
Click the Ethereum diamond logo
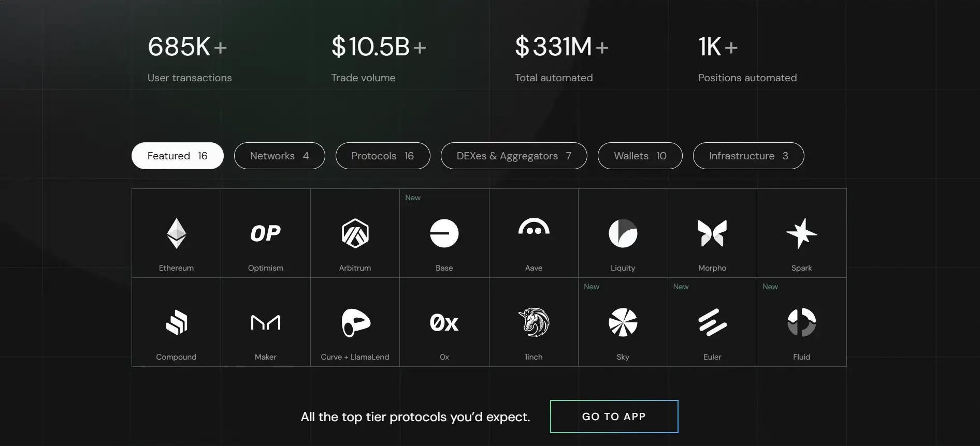176,233
